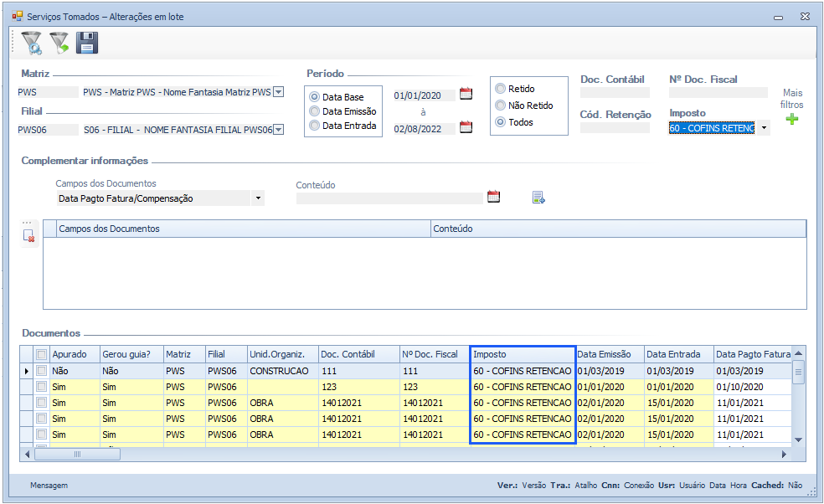The height and width of the screenshot is (504, 824).
Task: Open the Campos dos Documentos combo box
Action: coord(258,198)
